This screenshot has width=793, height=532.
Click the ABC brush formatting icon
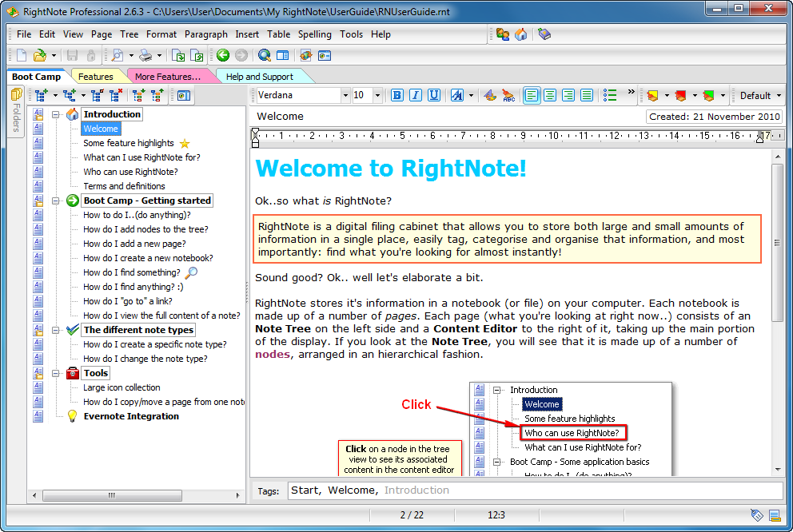pyautogui.click(x=508, y=96)
